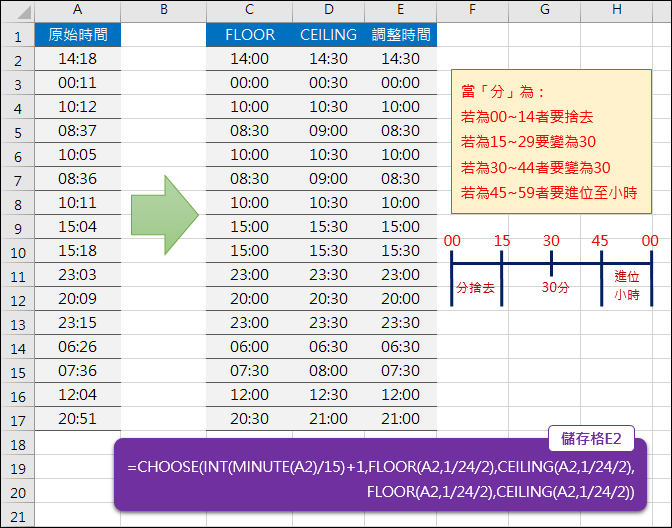
Task: Select row 9 header
Action: (x=18, y=227)
